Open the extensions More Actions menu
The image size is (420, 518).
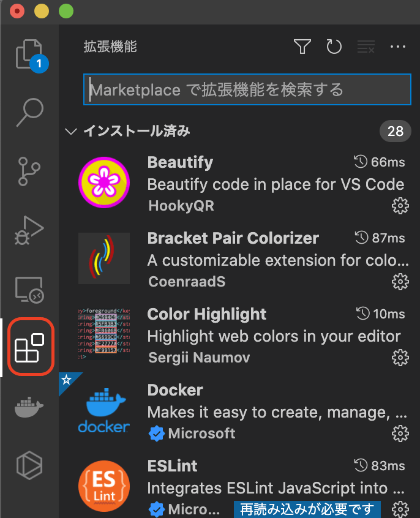[398, 47]
